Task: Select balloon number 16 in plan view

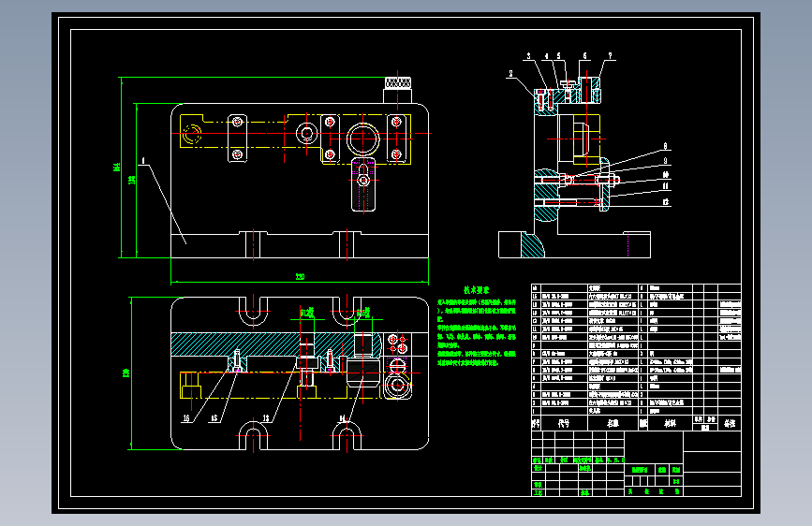Action: click(186, 418)
